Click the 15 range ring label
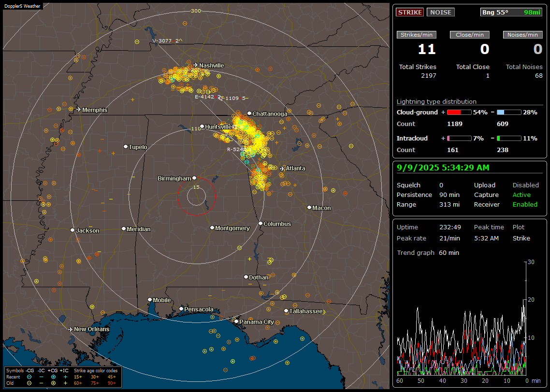This screenshot has width=550, height=392. (x=196, y=187)
